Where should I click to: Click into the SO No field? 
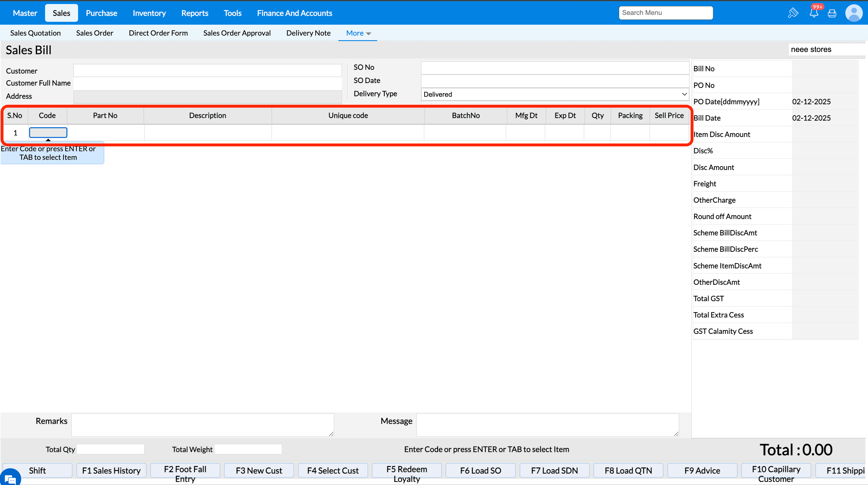[555, 67]
